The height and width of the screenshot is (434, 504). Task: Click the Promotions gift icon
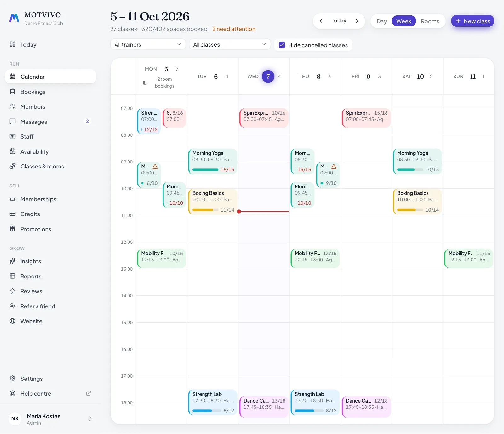[13, 229]
